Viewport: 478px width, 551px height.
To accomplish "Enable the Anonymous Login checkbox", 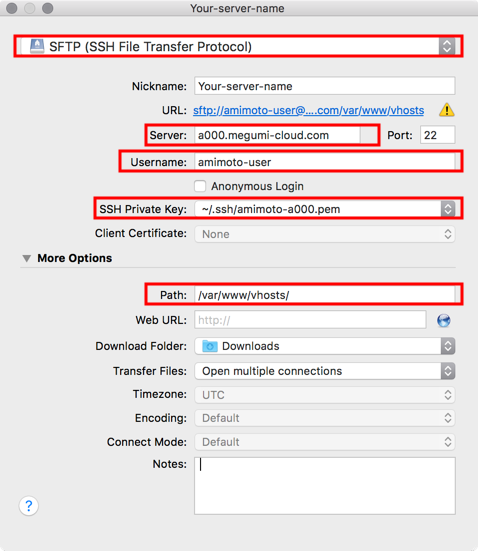I will 200,186.
